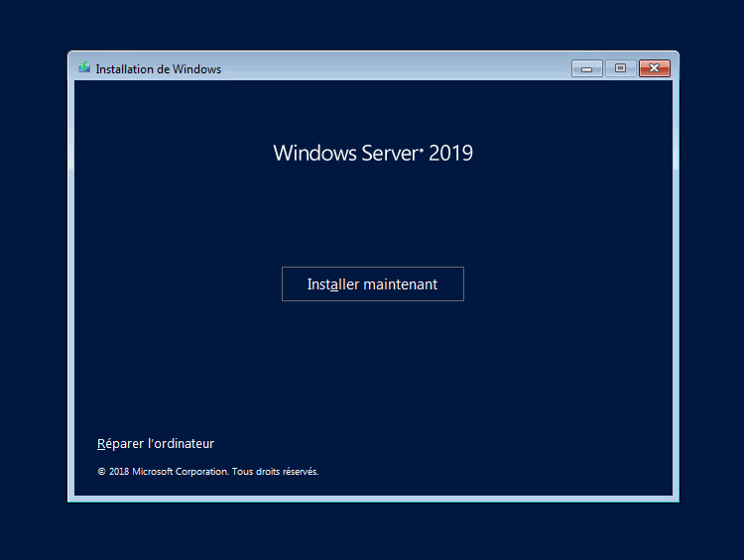Click the word 'Server' in the heading
Image resolution: width=744 pixels, height=560 pixels.
tap(387, 154)
